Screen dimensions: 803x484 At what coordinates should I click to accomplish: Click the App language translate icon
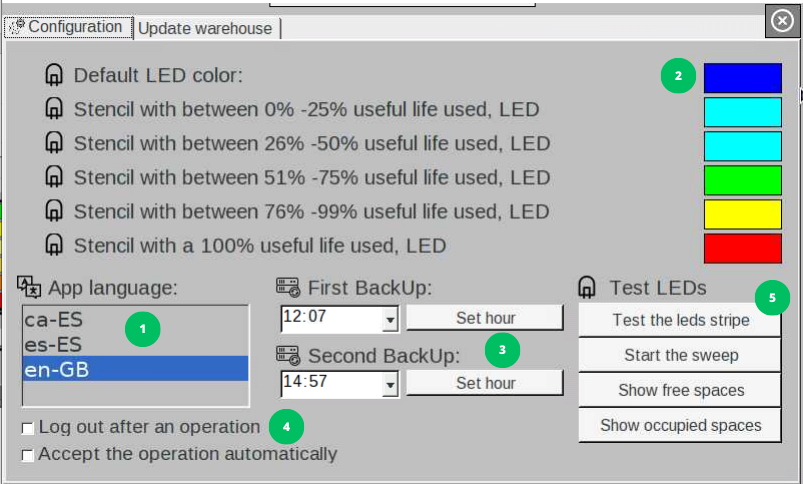click(x=29, y=288)
